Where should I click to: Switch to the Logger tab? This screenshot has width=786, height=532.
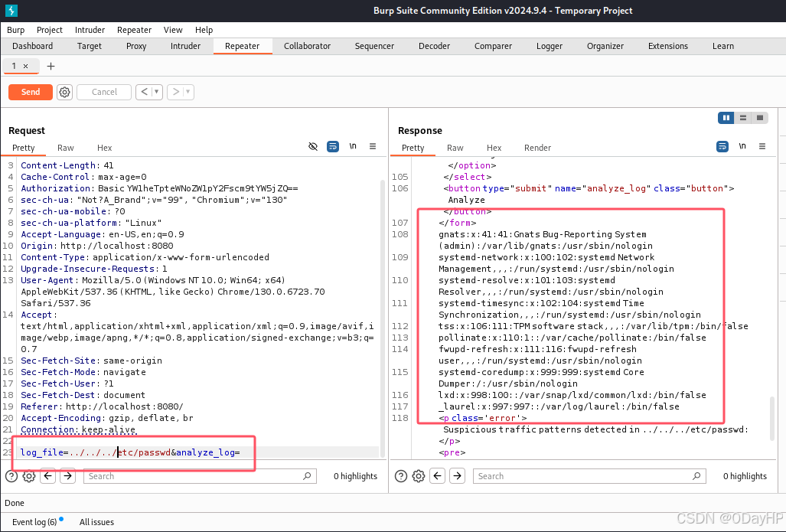pyautogui.click(x=550, y=46)
